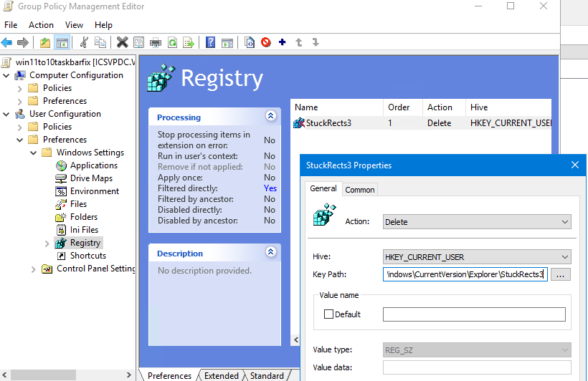Click the Back arrow in the toolbar
Viewport: 588px width, 381px height.
pos(6,42)
